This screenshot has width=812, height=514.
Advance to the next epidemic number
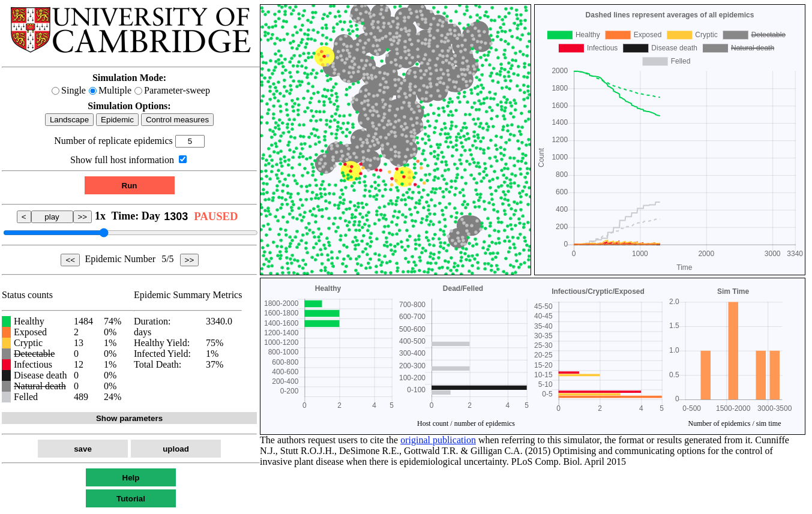click(x=189, y=260)
